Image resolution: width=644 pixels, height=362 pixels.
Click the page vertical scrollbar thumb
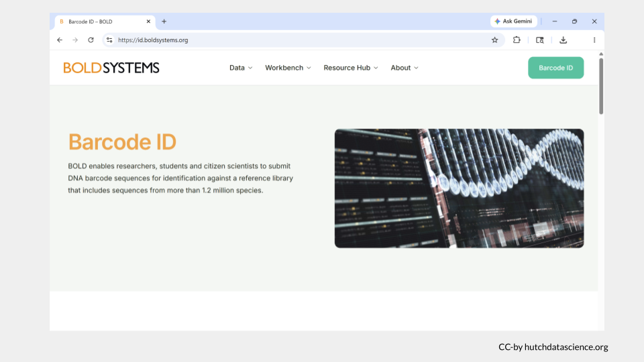[x=601, y=86]
